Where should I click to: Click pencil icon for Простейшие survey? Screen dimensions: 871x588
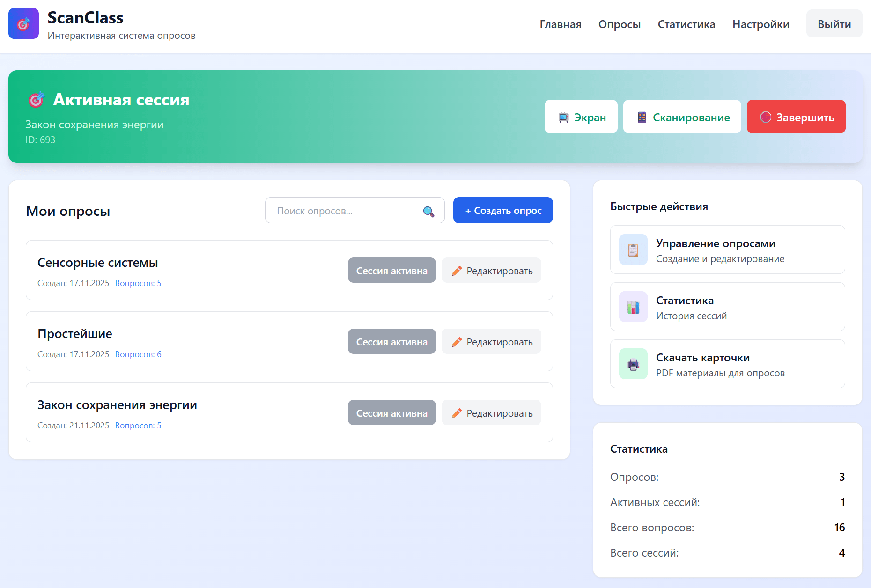pos(457,342)
